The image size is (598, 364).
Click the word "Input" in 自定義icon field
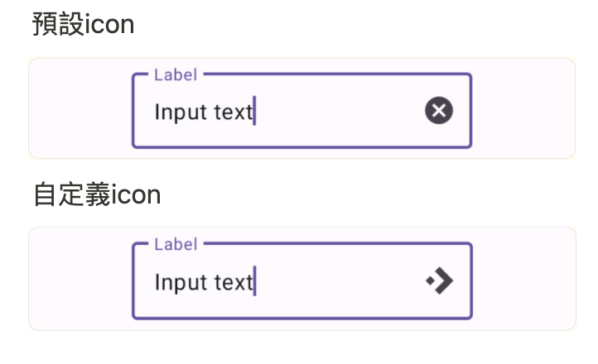tap(180, 282)
